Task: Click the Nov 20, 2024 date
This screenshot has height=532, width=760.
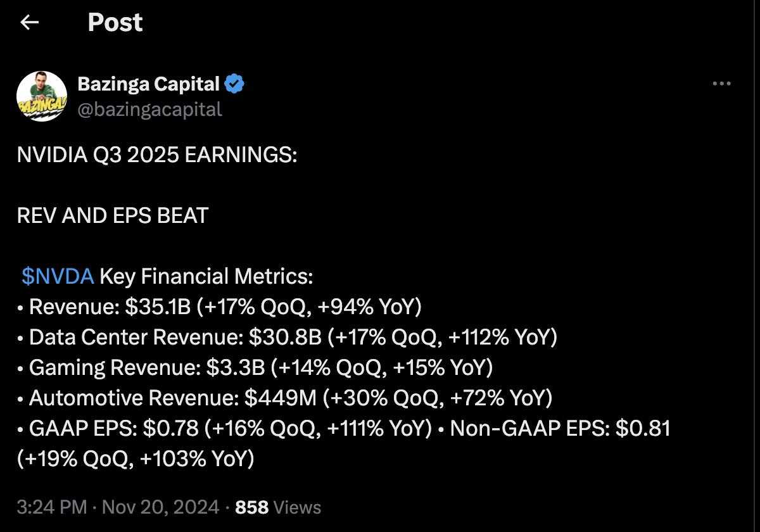Action: click(x=161, y=507)
